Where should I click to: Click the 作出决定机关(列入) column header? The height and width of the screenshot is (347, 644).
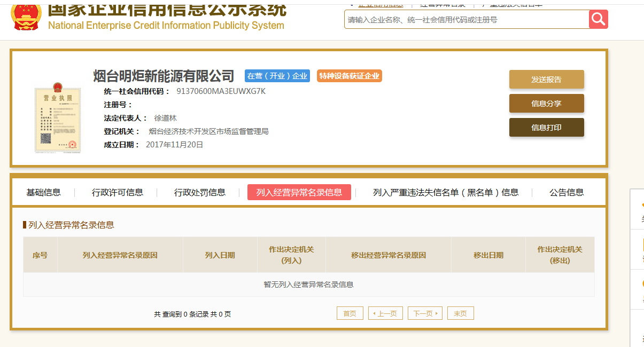click(x=291, y=255)
